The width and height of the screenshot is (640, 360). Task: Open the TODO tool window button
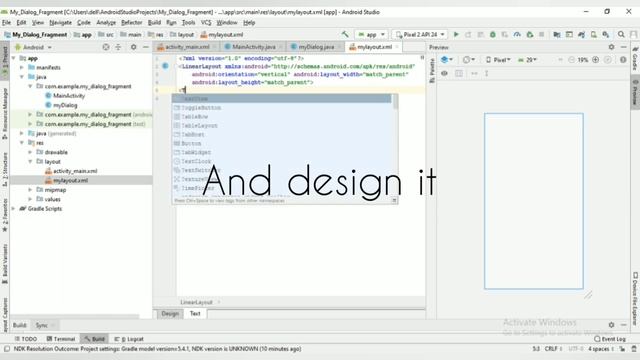pos(26,339)
